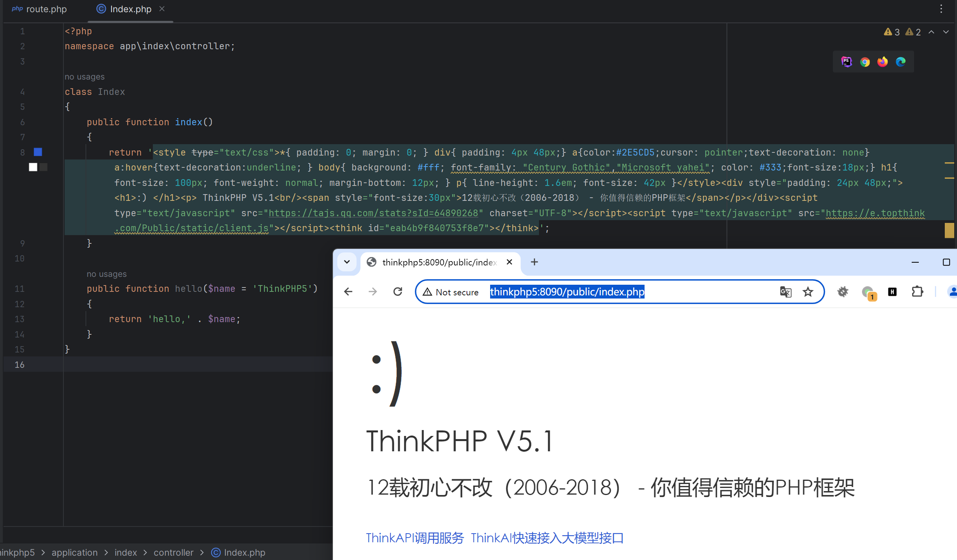
Task: Click controller in the breadcrumb path
Action: 173,553
